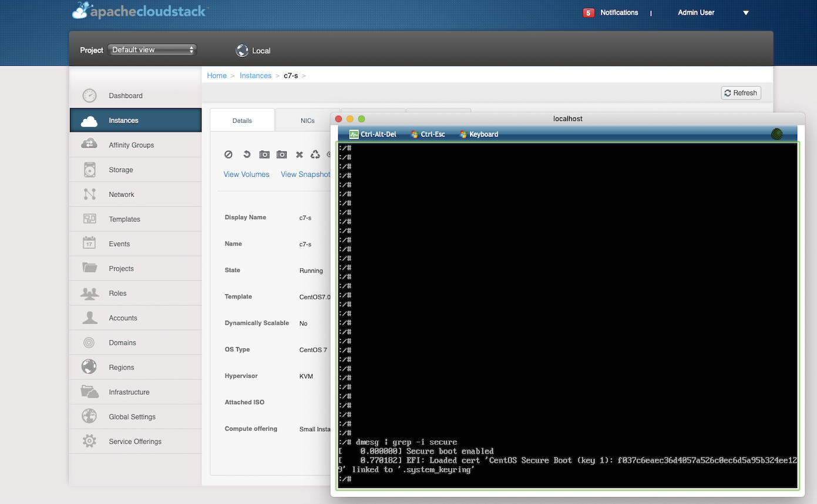The height and width of the screenshot is (504, 817).
Task: Click the c7-s breadcrumb text
Action: (291, 76)
